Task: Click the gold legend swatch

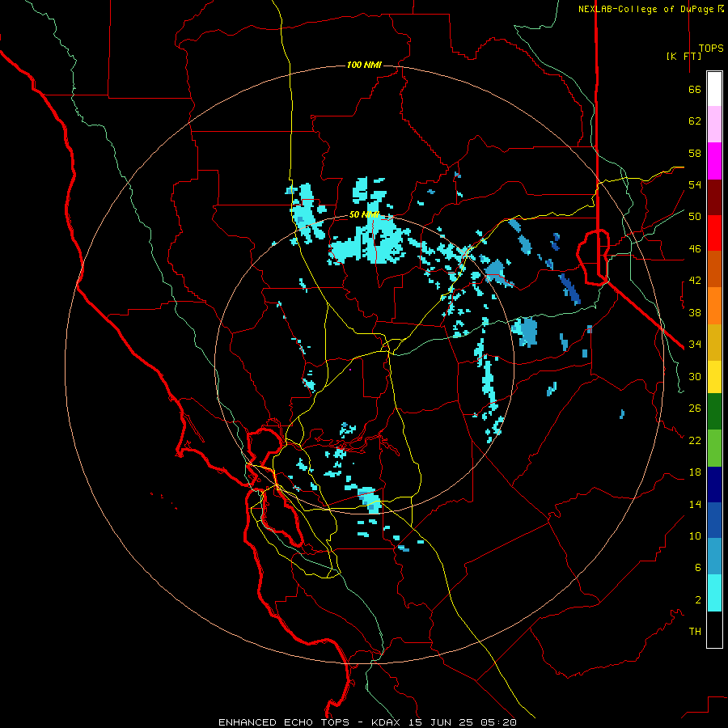Action: point(714,342)
